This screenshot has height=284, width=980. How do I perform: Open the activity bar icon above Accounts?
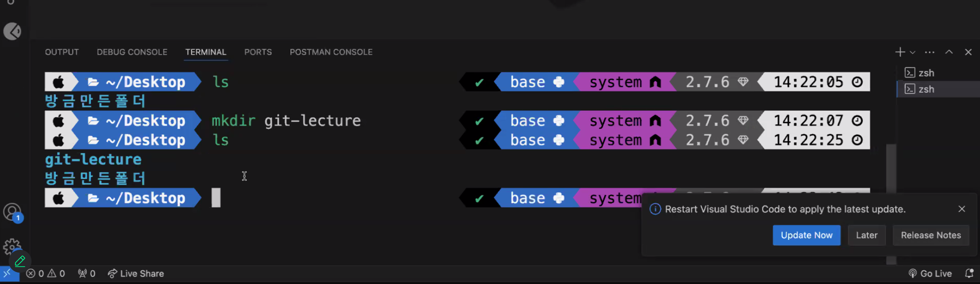pos(12,31)
